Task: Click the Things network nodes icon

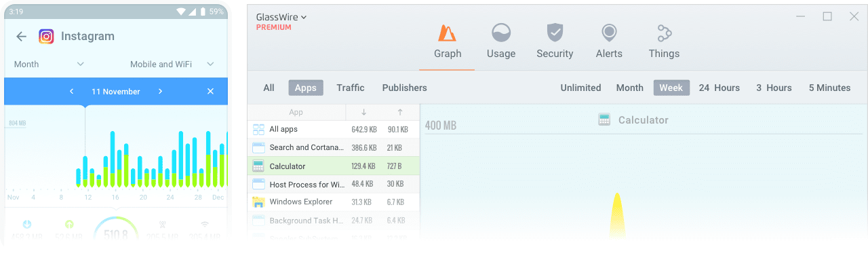Action: tap(664, 33)
